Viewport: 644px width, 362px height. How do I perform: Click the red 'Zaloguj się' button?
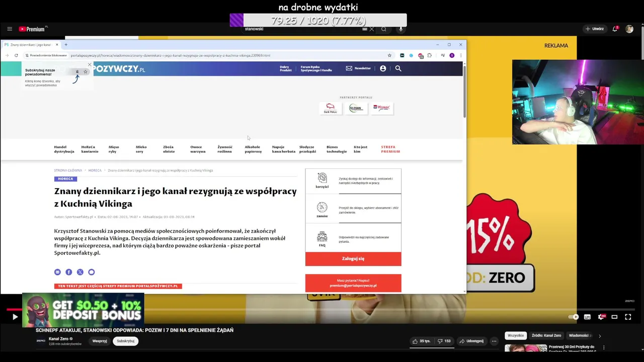tap(353, 258)
